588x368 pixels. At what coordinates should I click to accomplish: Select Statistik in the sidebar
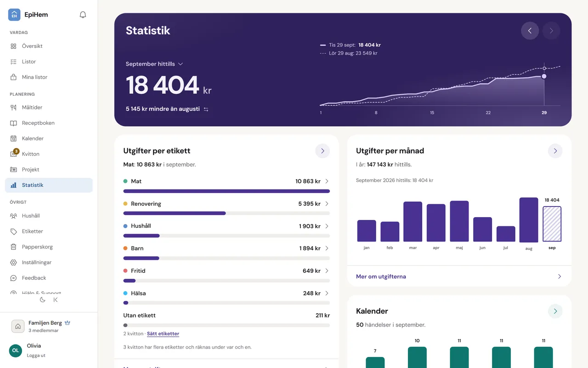[x=49, y=185]
